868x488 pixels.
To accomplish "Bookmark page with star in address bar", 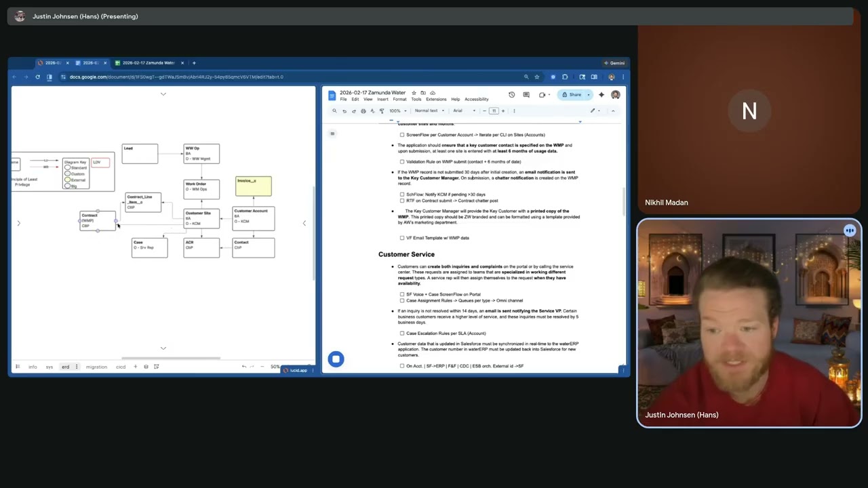I will (536, 77).
